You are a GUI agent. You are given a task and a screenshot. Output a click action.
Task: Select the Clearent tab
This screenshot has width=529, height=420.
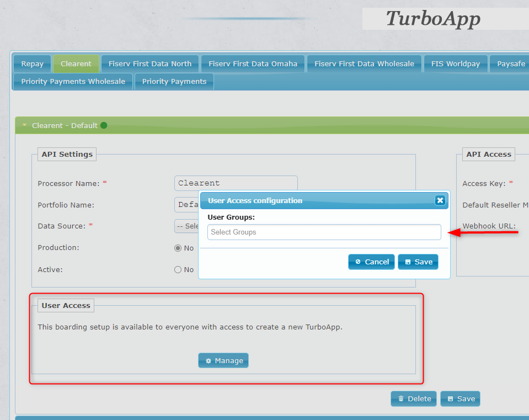[76, 64]
